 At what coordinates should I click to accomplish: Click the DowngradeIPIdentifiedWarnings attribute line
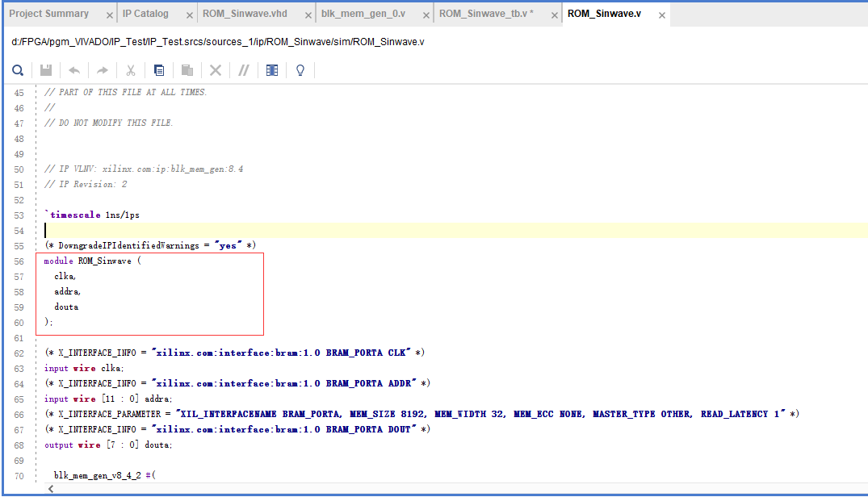pyautogui.click(x=150, y=245)
